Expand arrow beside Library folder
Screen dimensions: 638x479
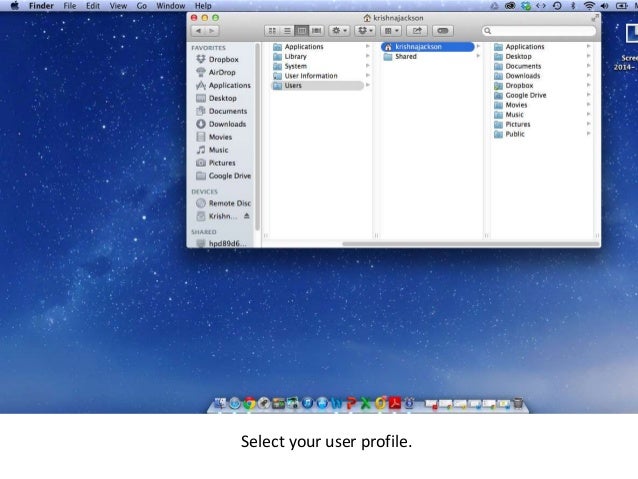click(x=368, y=56)
